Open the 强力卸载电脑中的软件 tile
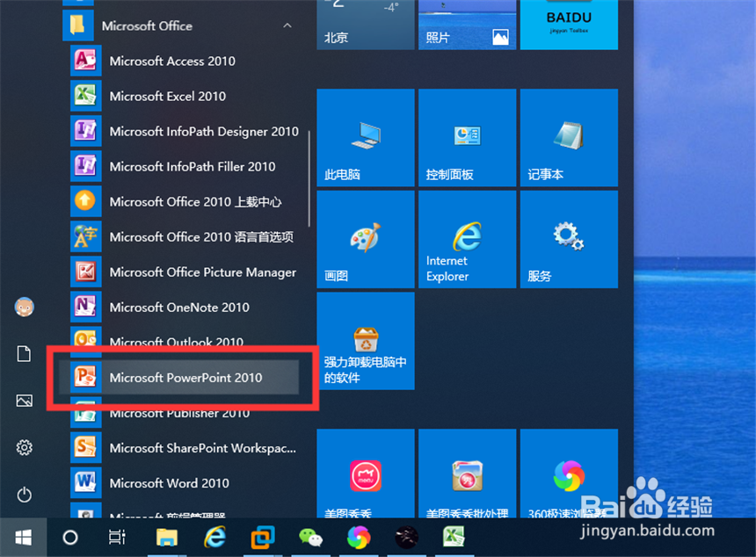The height and width of the screenshot is (557, 756). pos(366,341)
